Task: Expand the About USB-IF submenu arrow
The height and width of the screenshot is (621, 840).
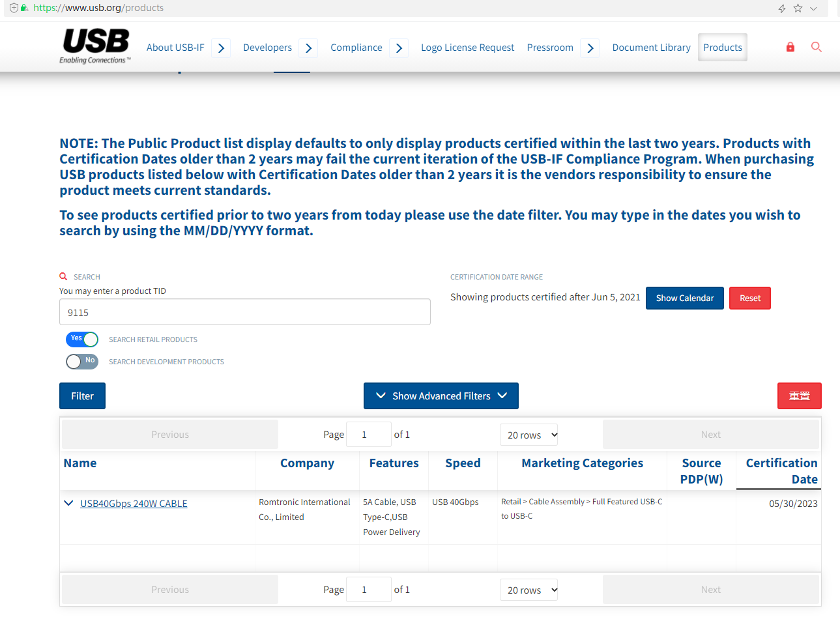Action: (x=221, y=48)
